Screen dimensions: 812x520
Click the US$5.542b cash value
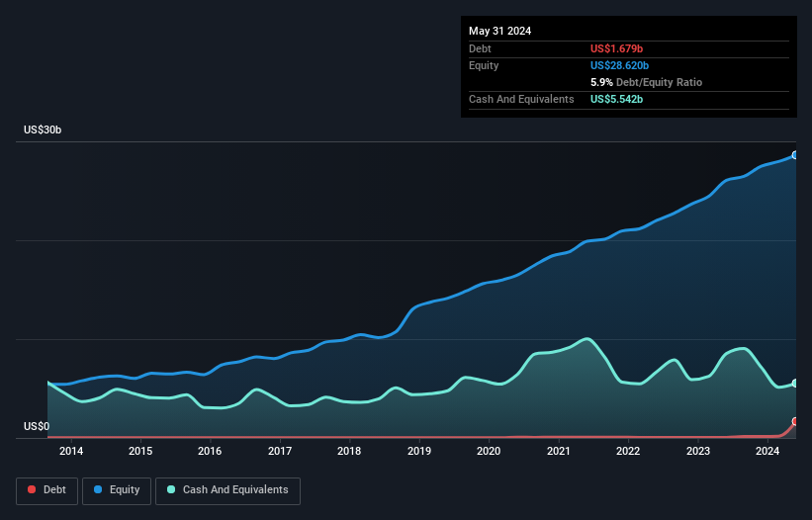[x=616, y=99]
